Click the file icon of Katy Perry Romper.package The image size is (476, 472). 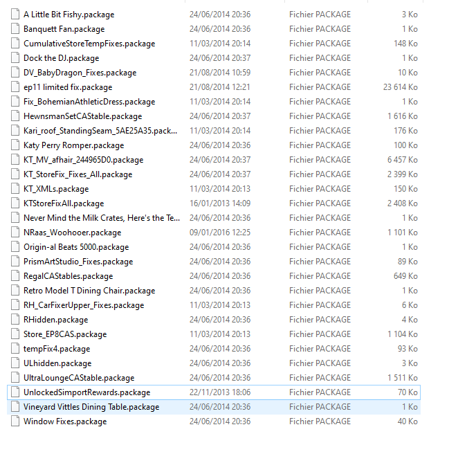15,145
